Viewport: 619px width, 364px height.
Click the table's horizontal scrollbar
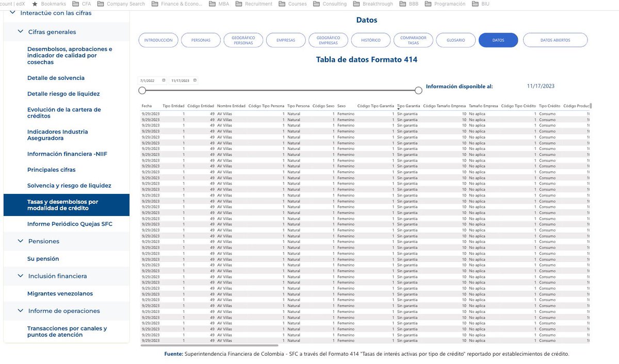click(x=209, y=345)
